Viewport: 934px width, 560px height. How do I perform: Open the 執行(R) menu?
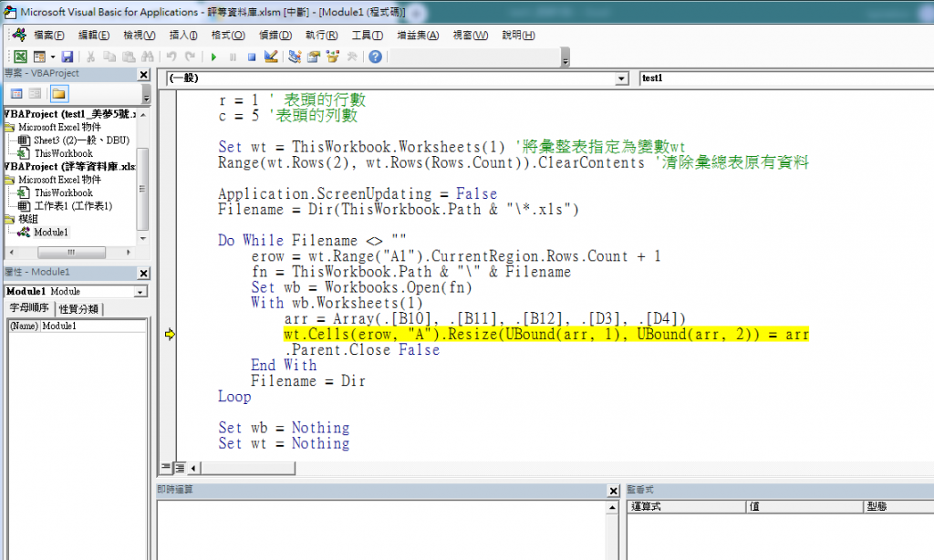coord(322,36)
